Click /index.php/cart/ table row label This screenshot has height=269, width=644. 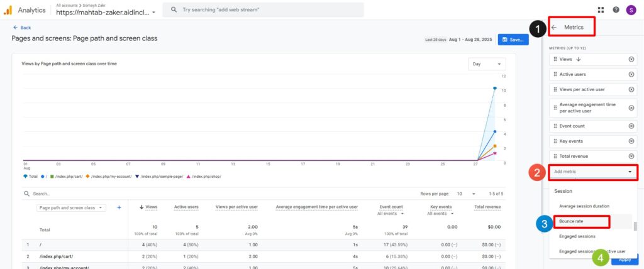(56, 256)
